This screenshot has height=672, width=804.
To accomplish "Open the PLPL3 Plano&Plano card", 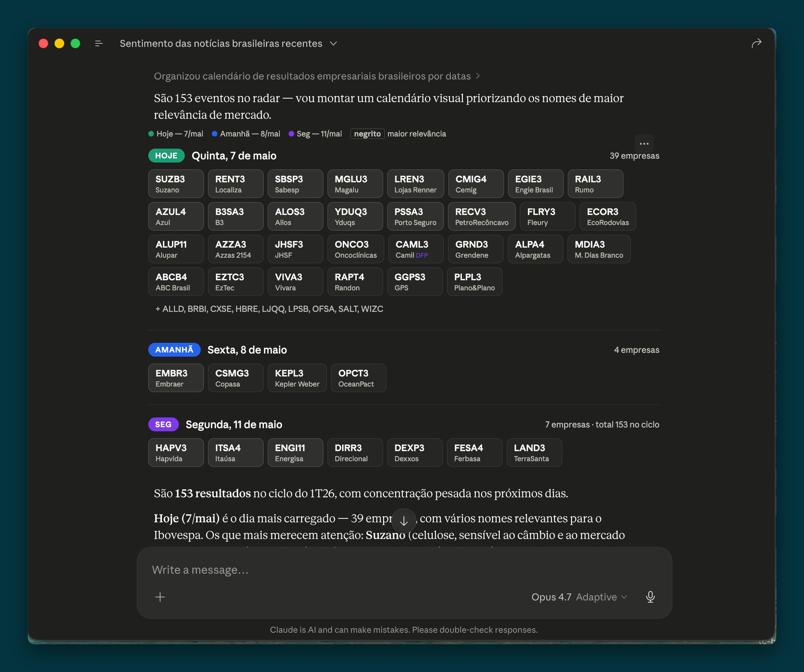I will point(474,281).
